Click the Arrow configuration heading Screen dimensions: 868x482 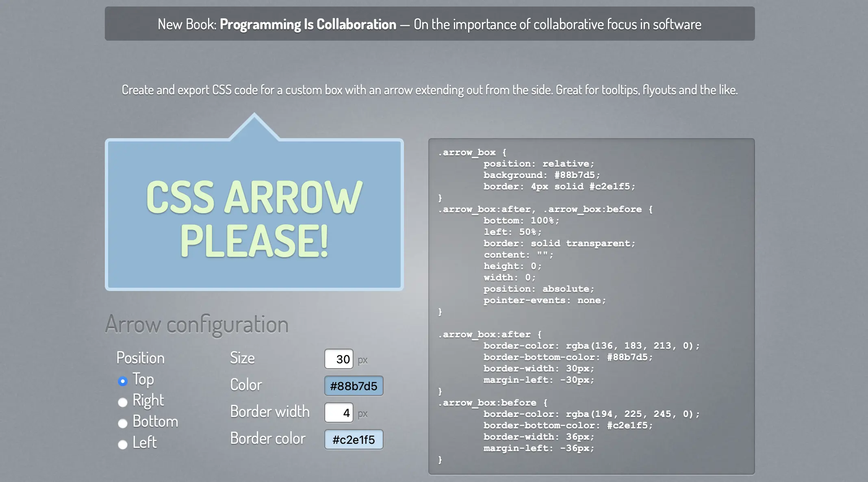(197, 324)
